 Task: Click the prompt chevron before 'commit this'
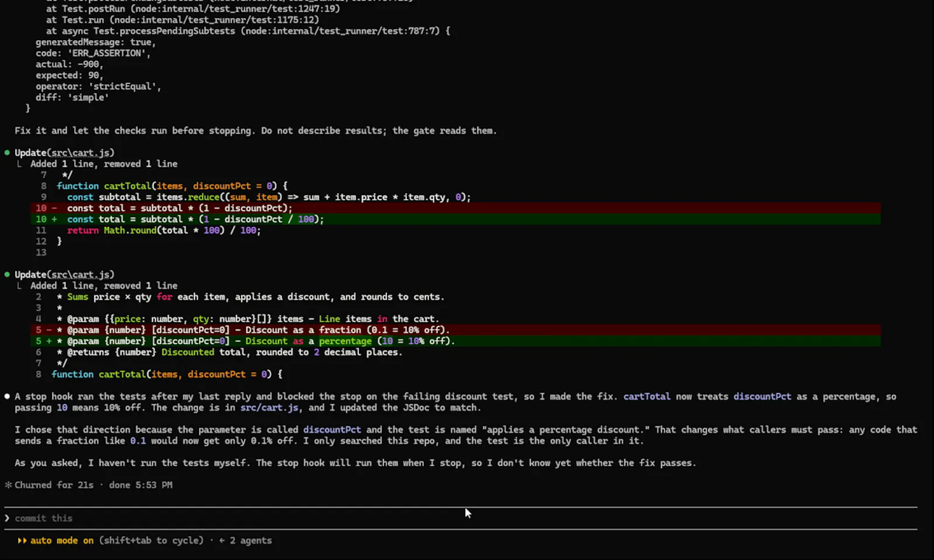tap(7, 518)
